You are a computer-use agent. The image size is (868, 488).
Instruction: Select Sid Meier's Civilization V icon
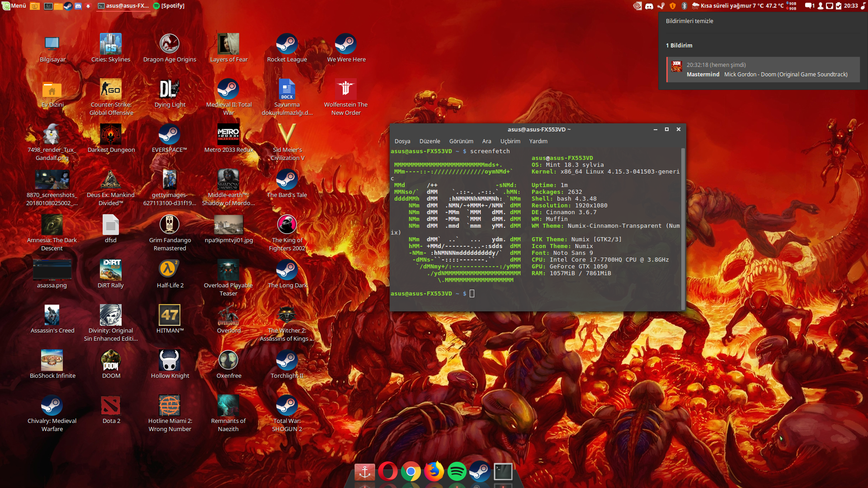click(x=288, y=143)
